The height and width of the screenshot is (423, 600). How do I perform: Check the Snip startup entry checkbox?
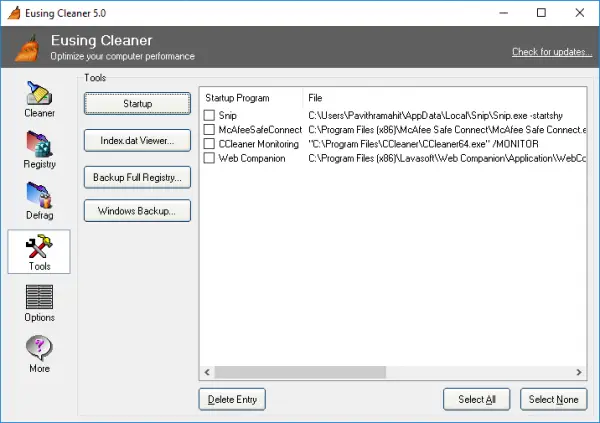[x=209, y=115]
